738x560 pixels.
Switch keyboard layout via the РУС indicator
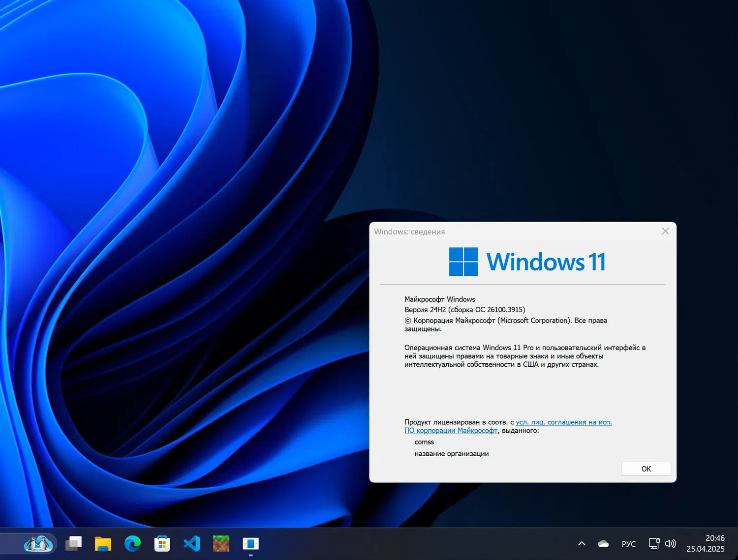click(628, 544)
